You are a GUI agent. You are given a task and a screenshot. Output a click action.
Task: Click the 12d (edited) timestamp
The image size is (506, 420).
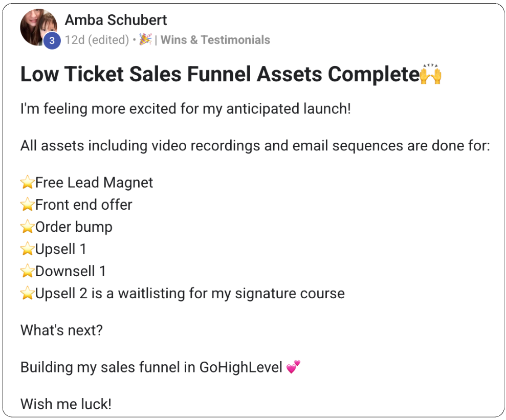(x=97, y=40)
